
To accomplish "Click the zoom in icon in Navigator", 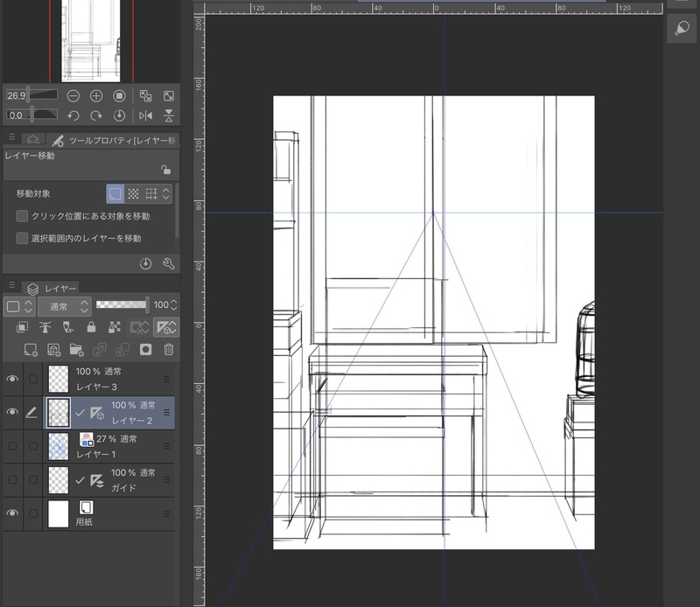I will click(x=96, y=95).
